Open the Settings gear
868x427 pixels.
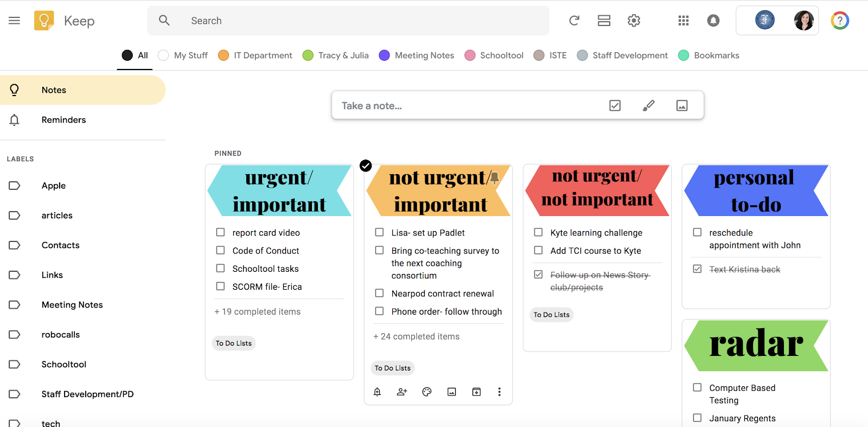coord(634,21)
